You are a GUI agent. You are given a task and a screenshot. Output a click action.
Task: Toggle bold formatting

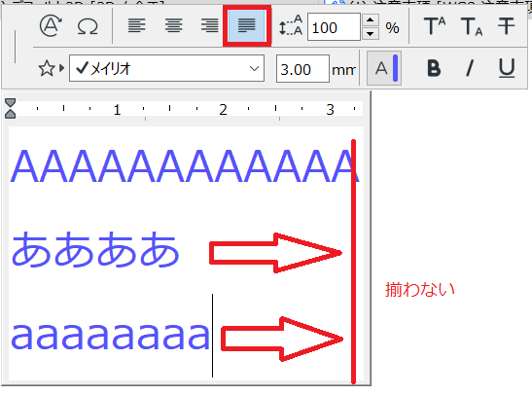point(434,68)
